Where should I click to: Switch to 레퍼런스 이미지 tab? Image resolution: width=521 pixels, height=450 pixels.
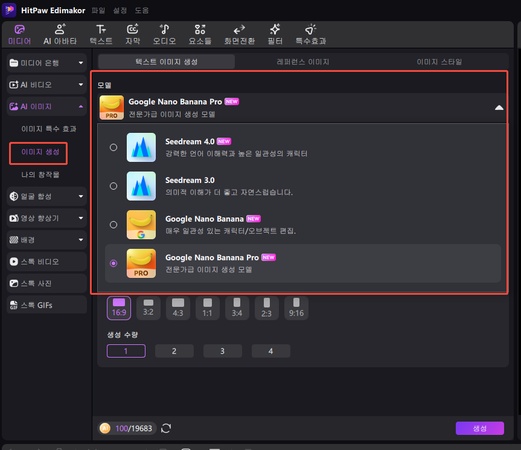click(303, 62)
